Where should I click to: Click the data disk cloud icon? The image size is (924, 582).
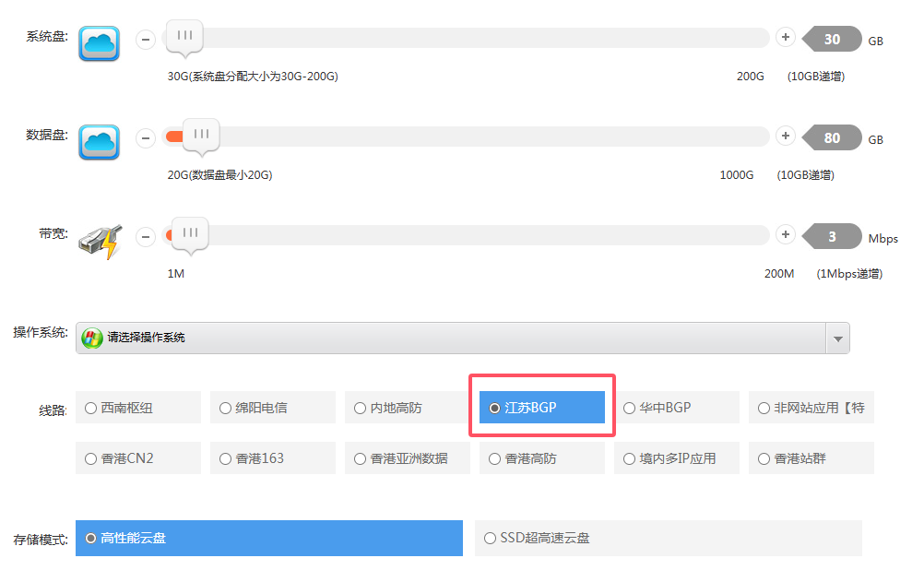coord(99,142)
